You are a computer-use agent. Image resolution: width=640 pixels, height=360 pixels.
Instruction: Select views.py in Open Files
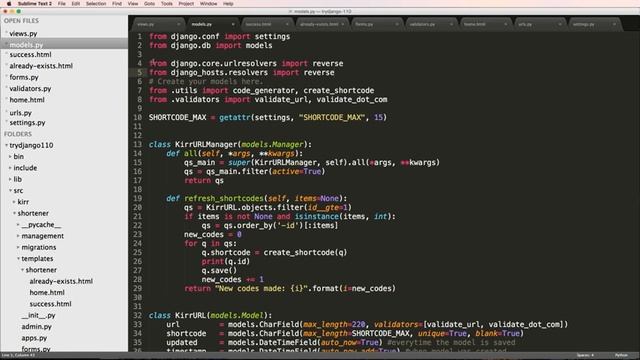pos(23,33)
